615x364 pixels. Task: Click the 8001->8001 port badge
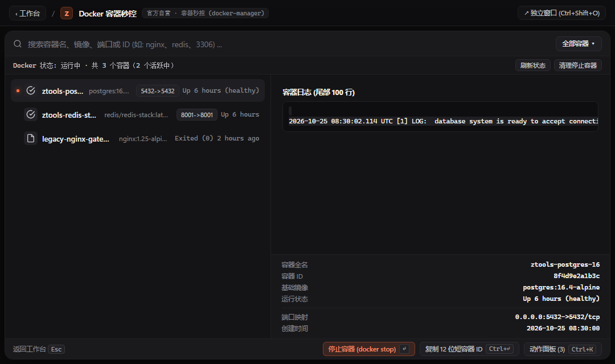[x=197, y=115]
